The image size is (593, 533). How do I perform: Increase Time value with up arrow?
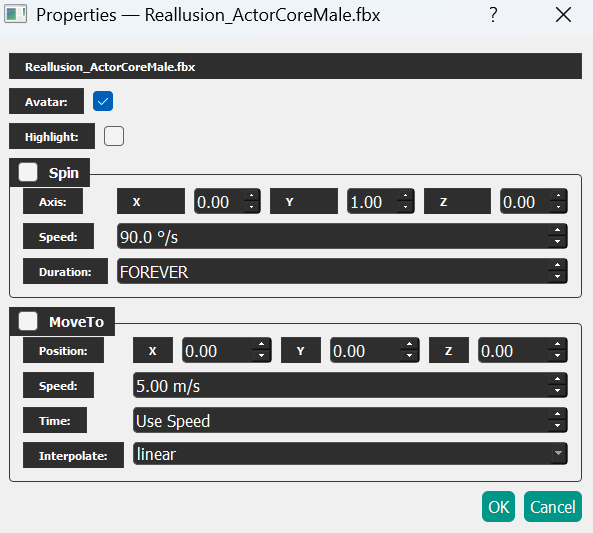point(557,414)
